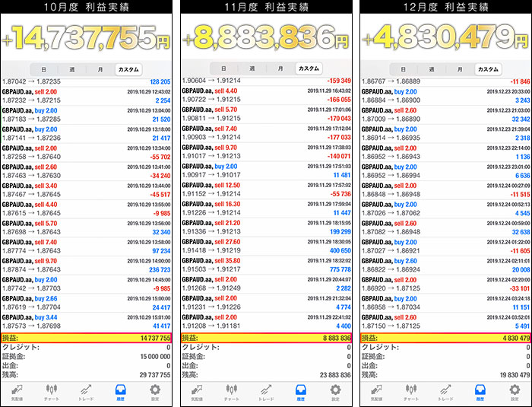Tap the 損益 14 737 755 summary row
The width and height of the screenshot is (532, 407).
[x=86, y=338]
